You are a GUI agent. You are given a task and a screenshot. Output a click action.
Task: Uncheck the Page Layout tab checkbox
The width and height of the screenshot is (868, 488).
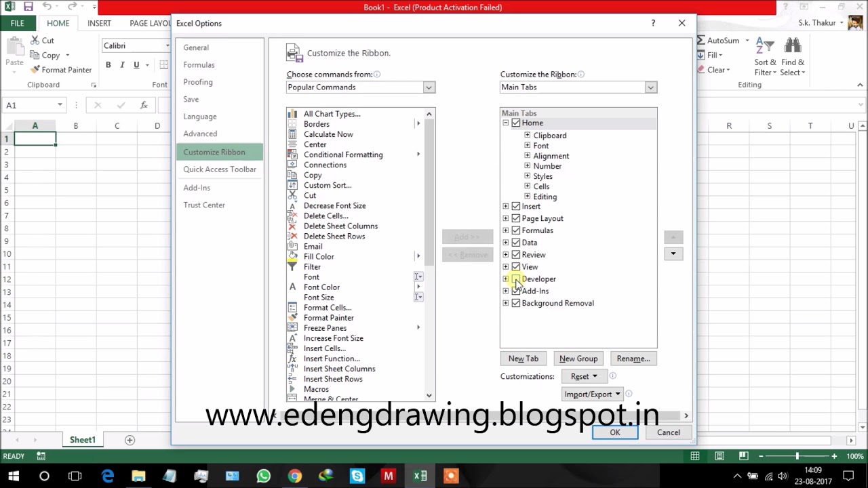pyautogui.click(x=516, y=218)
